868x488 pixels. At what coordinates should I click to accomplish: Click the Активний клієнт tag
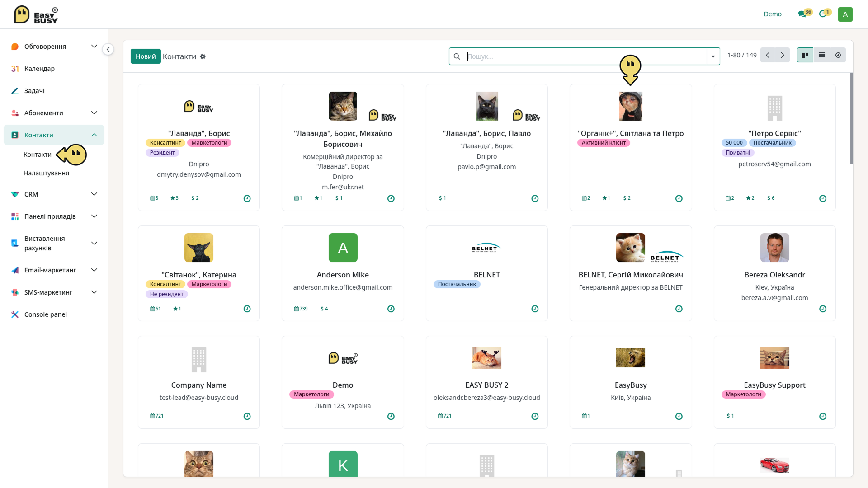click(x=604, y=143)
